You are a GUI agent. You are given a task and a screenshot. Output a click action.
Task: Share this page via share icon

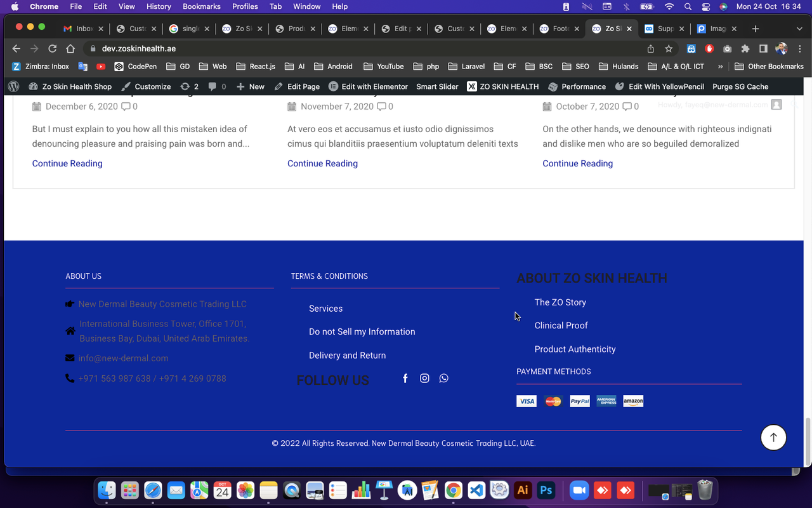click(x=651, y=48)
